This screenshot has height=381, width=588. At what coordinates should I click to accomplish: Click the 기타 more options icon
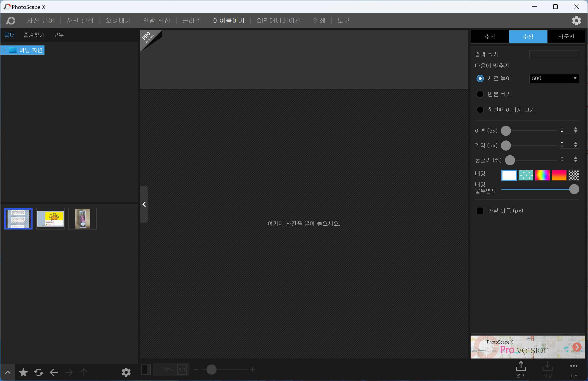coord(574,369)
